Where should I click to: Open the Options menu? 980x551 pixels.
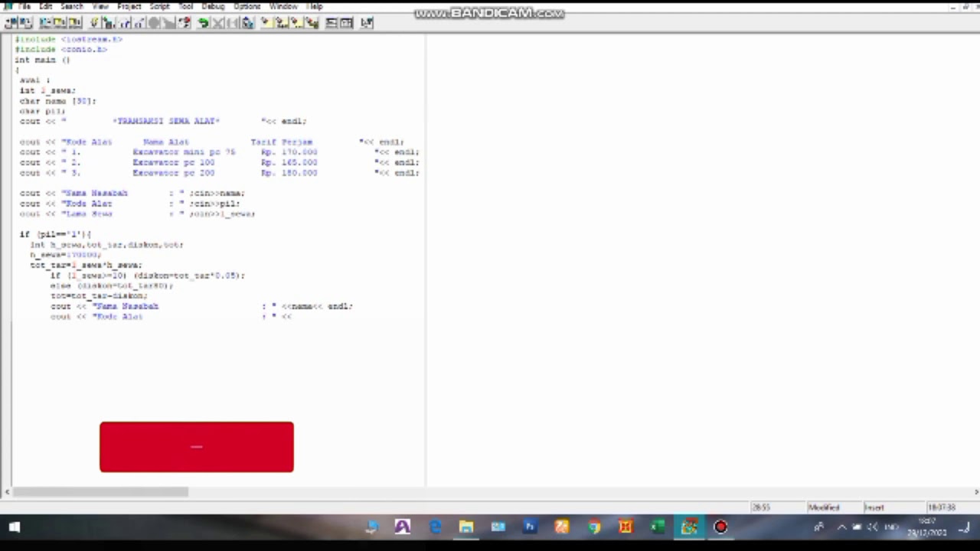(247, 6)
